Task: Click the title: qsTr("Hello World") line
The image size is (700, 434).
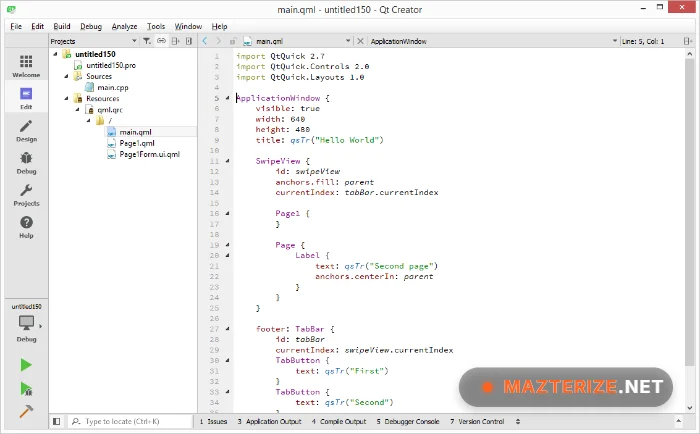Action: click(319, 140)
